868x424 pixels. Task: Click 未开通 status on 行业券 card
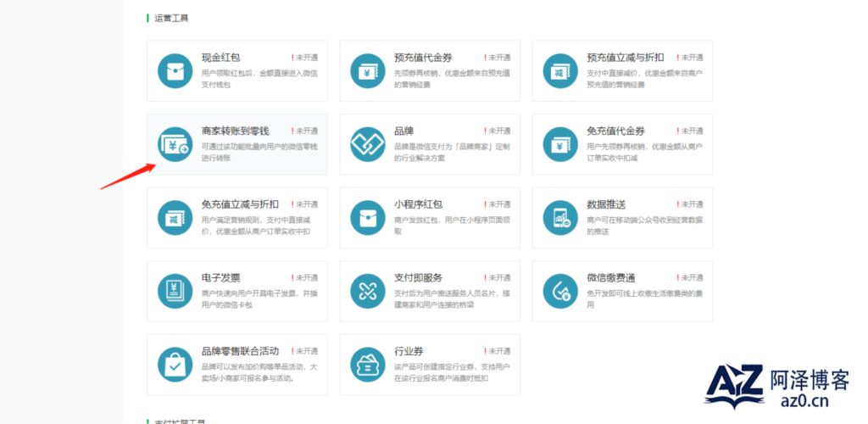point(497,351)
